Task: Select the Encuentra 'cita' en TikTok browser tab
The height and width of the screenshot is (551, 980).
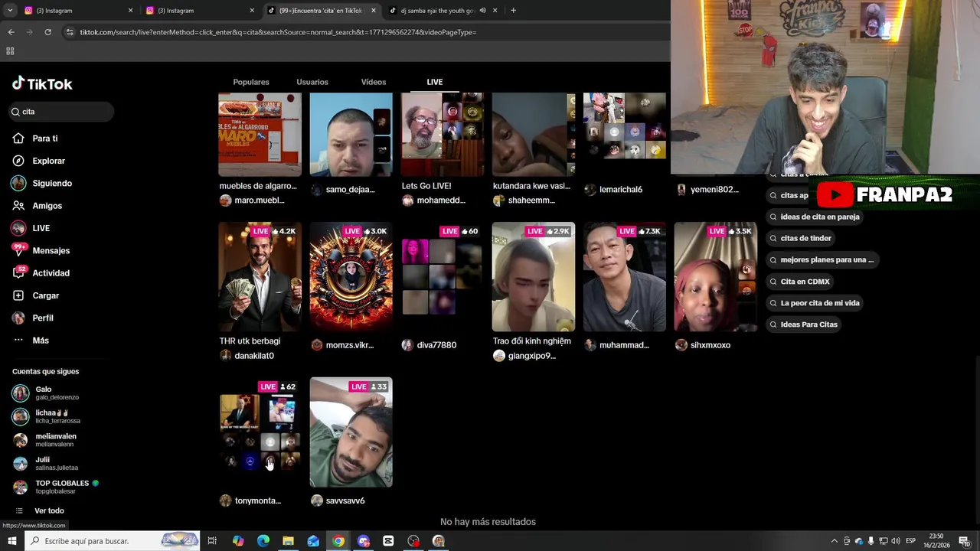Action: (320, 11)
